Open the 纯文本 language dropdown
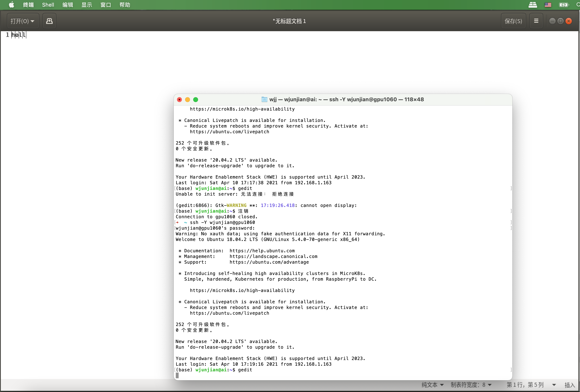This screenshot has width=580, height=392. 433,385
